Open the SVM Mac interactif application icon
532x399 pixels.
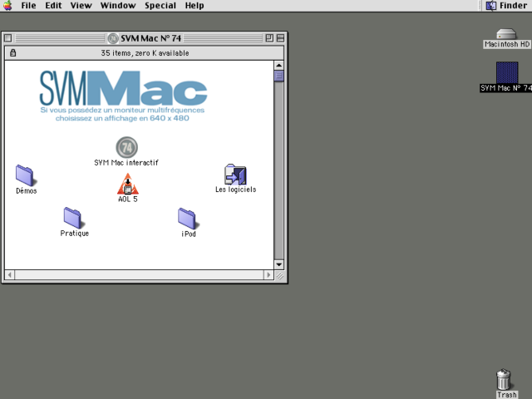pyautogui.click(x=127, y=148)
